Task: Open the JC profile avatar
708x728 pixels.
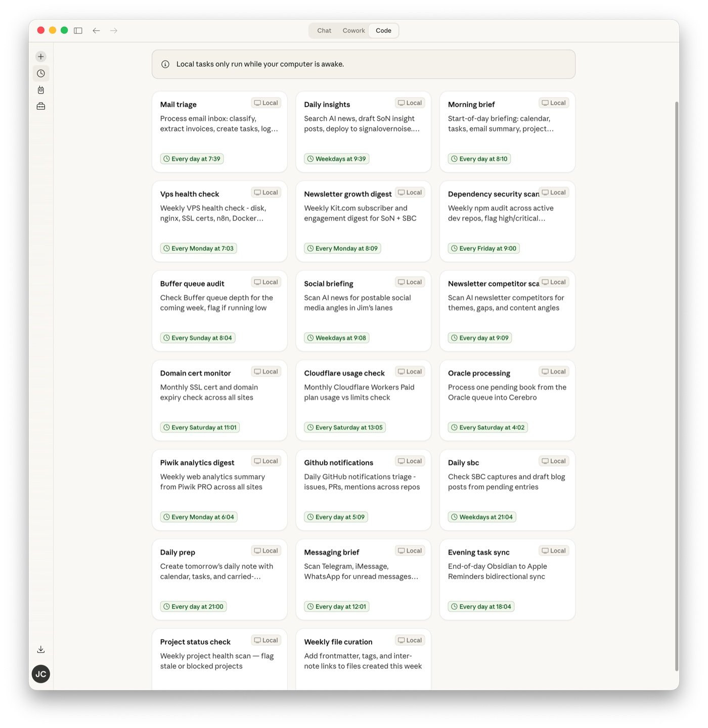Action: point(41,673)
